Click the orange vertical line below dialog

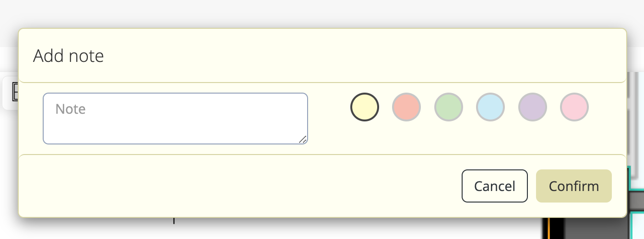[549, 228]
